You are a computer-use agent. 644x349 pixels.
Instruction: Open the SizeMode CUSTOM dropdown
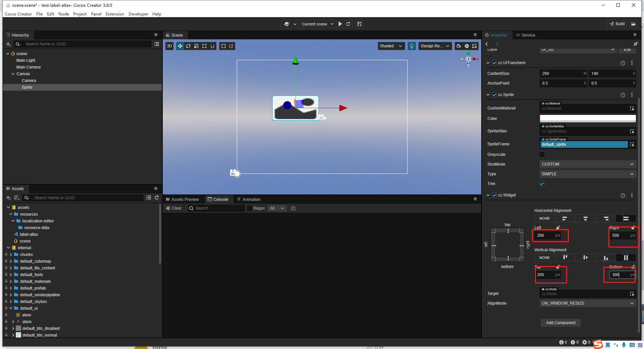point(588,164)
